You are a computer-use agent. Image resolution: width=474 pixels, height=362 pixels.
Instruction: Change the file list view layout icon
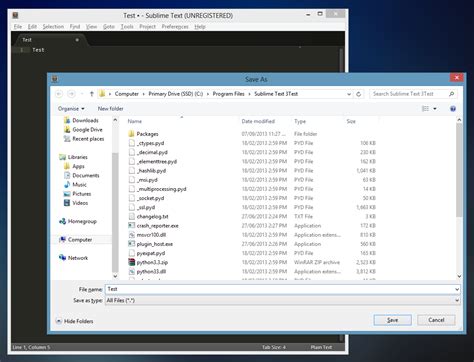(425, 109)
